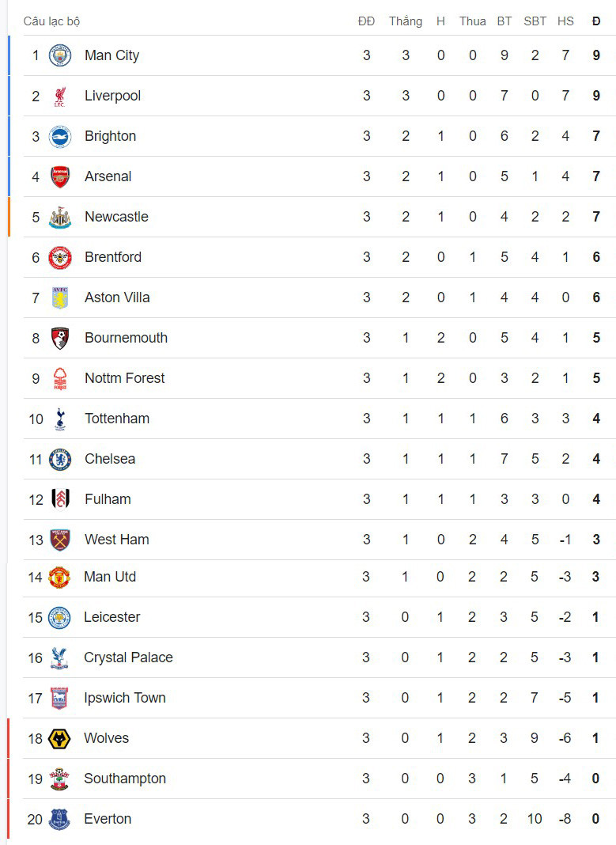Click the Thắng column header
616x845 pixels.
click(x=405, y=21)
